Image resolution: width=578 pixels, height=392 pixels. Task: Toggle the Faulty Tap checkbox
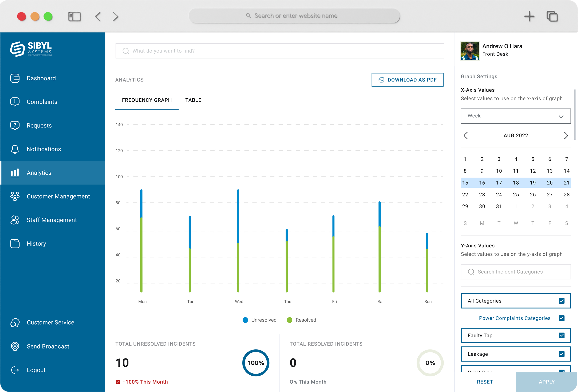tap(561, 335)
